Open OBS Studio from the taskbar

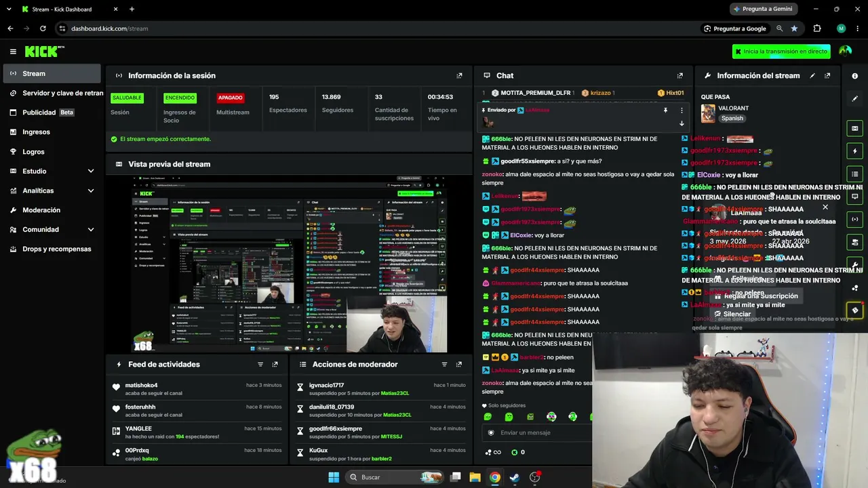pos(535,477)
